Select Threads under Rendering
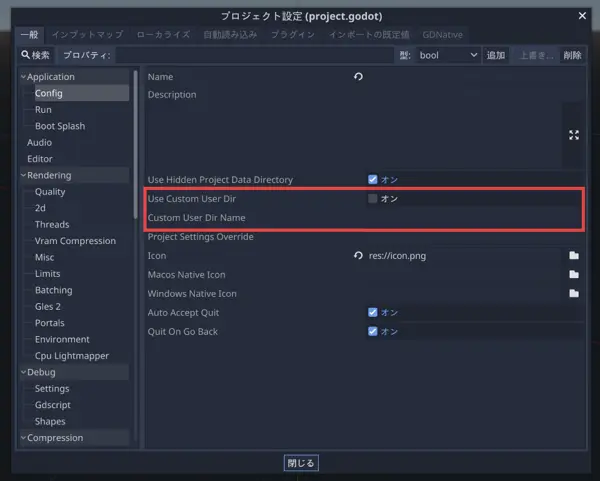The width and height of the screenshot is (600, 481). (52, 224)
